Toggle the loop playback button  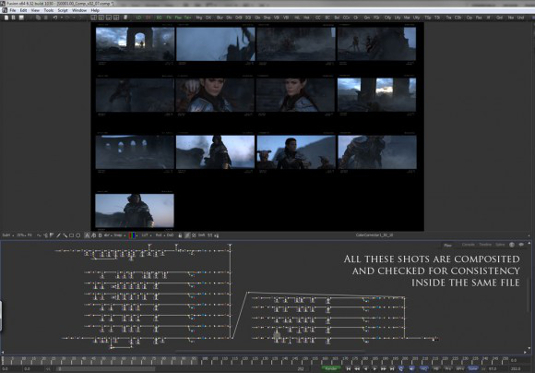click(401, 369)
